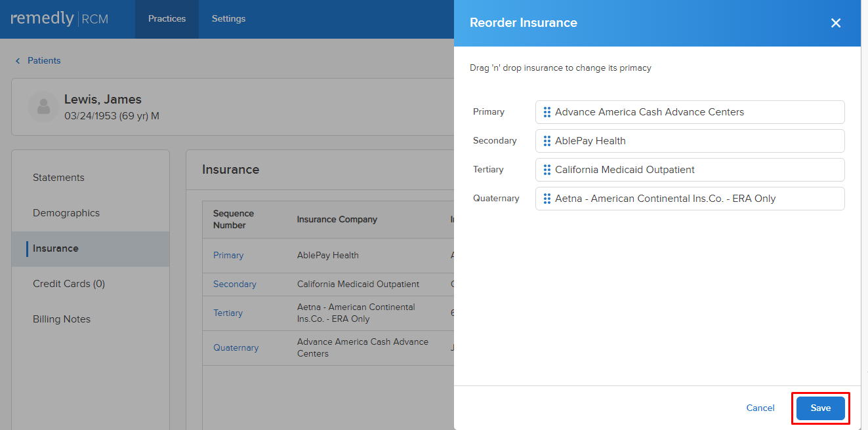The width and height of the screenshot is (868, 430).
Task: Cancel reordering insurance
Action: coord(760,408)
